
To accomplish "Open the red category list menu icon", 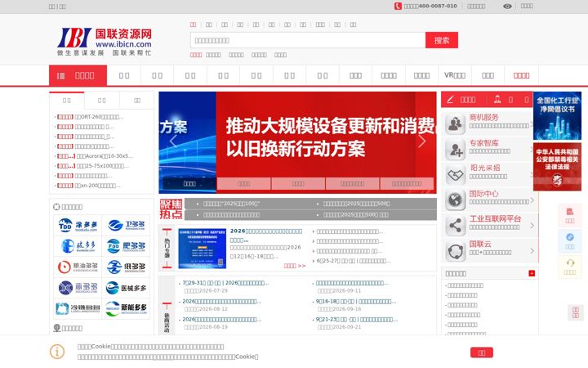I will click(x=60, y=76).
